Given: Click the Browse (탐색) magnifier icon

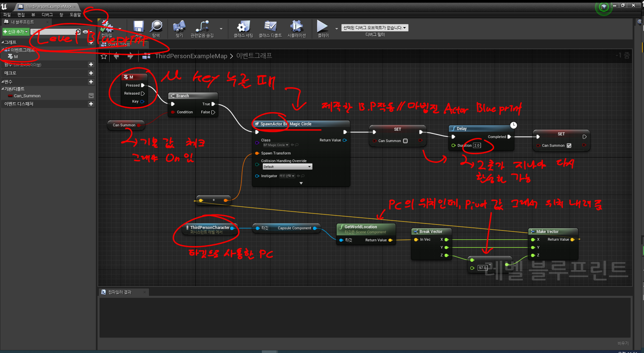Looking at the screenshot, I should 156,26.
